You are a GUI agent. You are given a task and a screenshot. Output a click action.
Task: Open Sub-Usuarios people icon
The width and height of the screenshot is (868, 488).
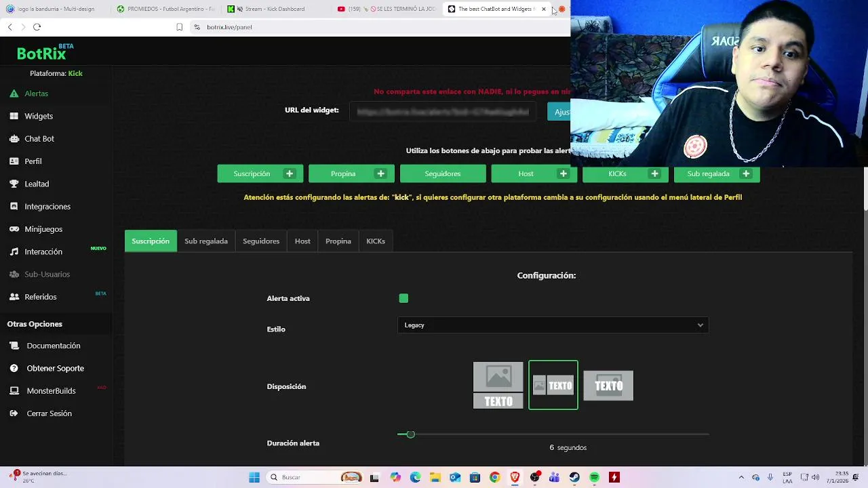(14, 274)
